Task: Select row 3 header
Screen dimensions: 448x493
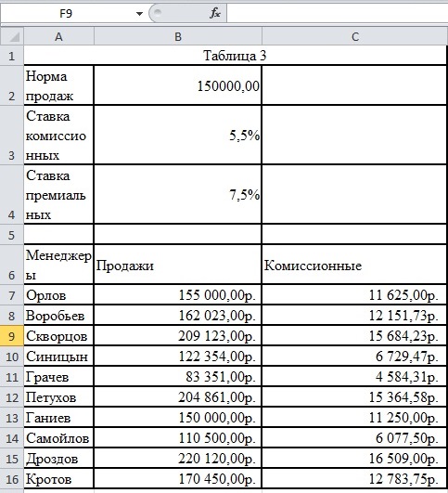Action: [12, 136]
